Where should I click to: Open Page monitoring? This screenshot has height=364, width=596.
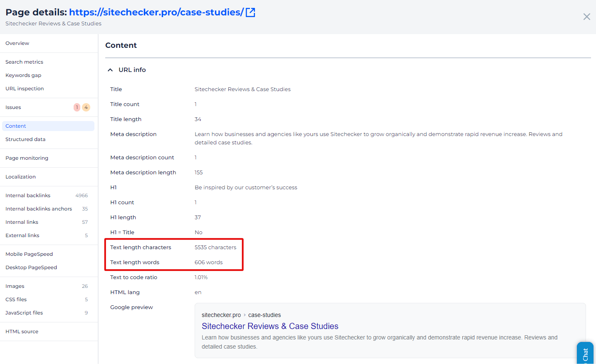click(x=27, y=158)
